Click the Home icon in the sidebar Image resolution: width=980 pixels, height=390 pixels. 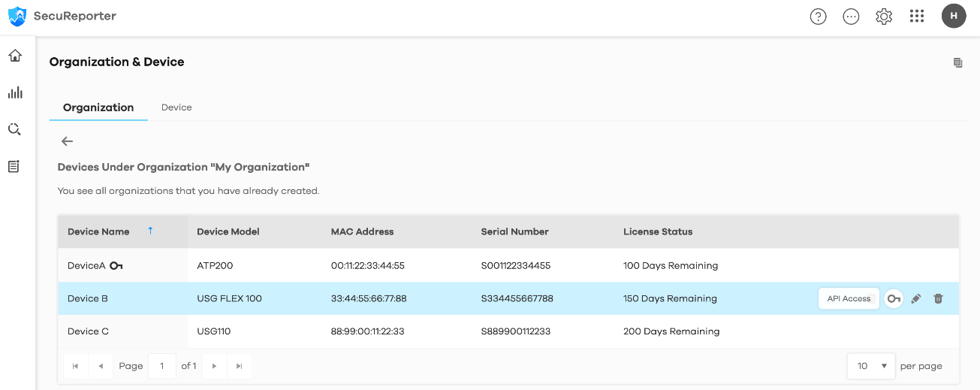tap(15, 56)
